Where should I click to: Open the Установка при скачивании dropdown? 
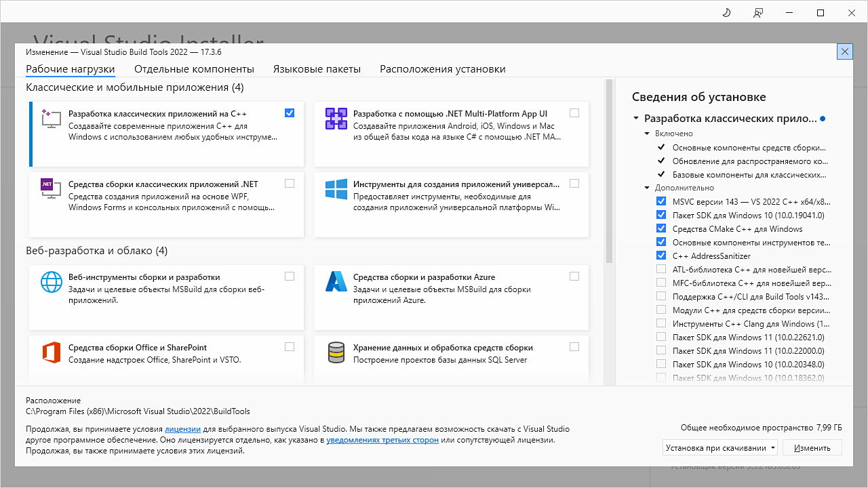coord(719,447)
